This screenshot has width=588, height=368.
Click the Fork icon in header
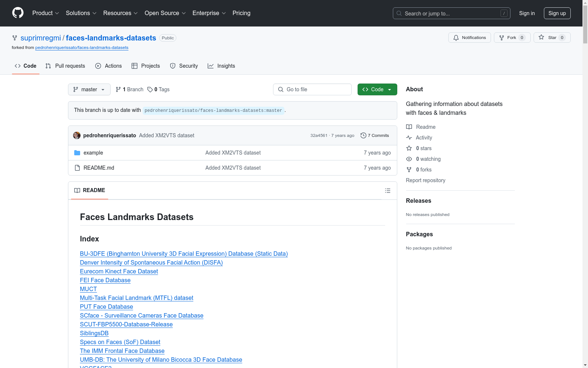click(502, 38)
